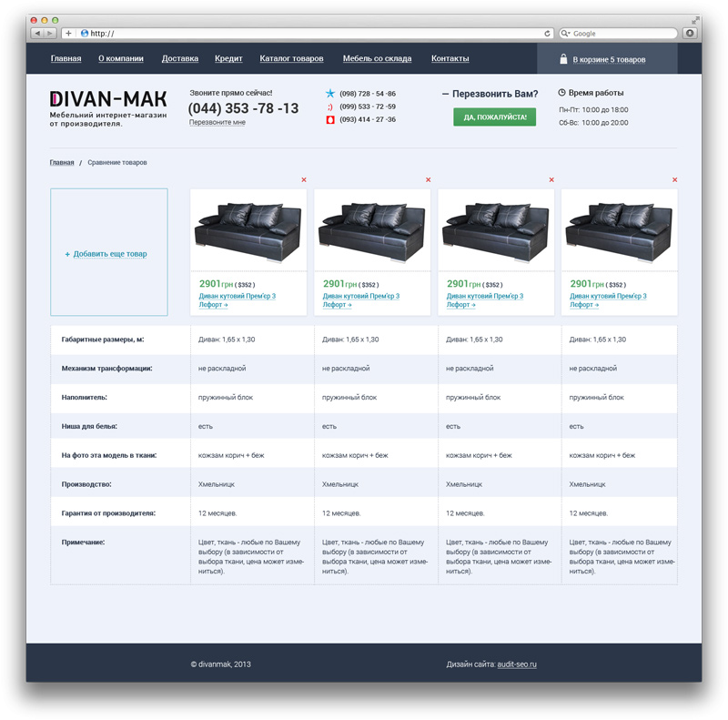
Task: Click the 'Перезвоните мне' link
Action: (217, 123)
